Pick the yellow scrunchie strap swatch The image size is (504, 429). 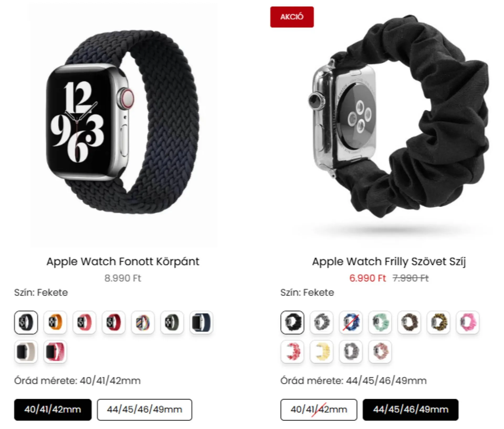click(x=322, y=352)
